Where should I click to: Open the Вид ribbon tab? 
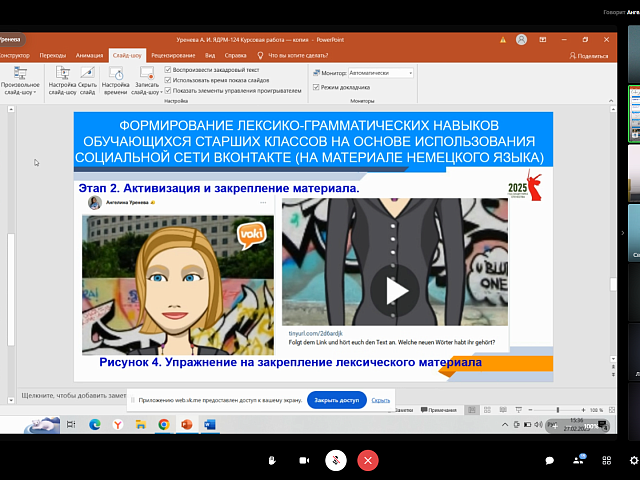pyautogui.click(x=210, y=56)
